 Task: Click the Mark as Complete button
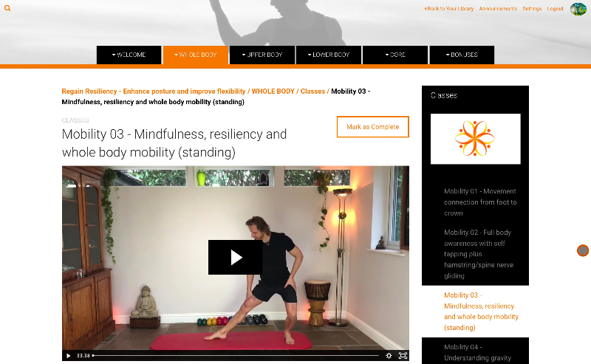pos(373,126)
